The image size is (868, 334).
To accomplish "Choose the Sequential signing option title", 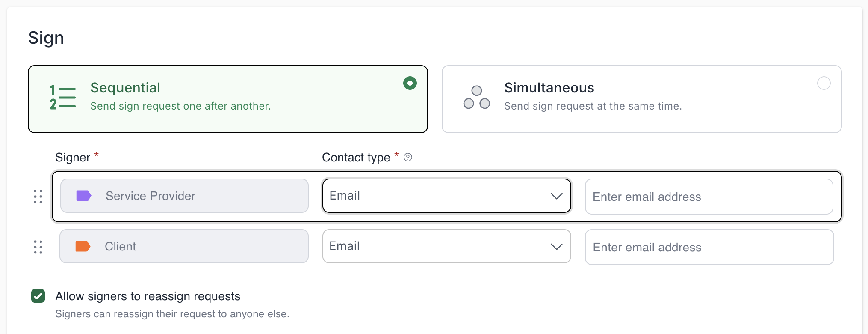I will [125, 88].
